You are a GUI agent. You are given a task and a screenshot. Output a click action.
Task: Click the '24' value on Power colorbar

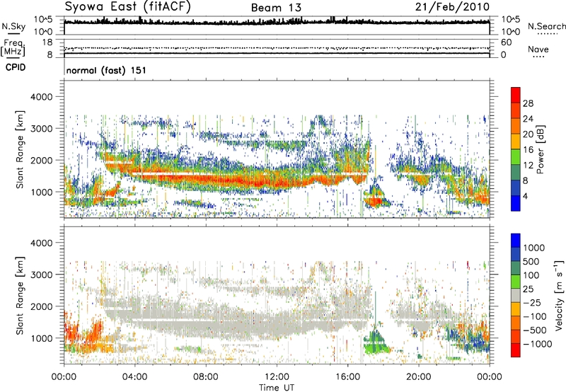[x=528, y=119]
